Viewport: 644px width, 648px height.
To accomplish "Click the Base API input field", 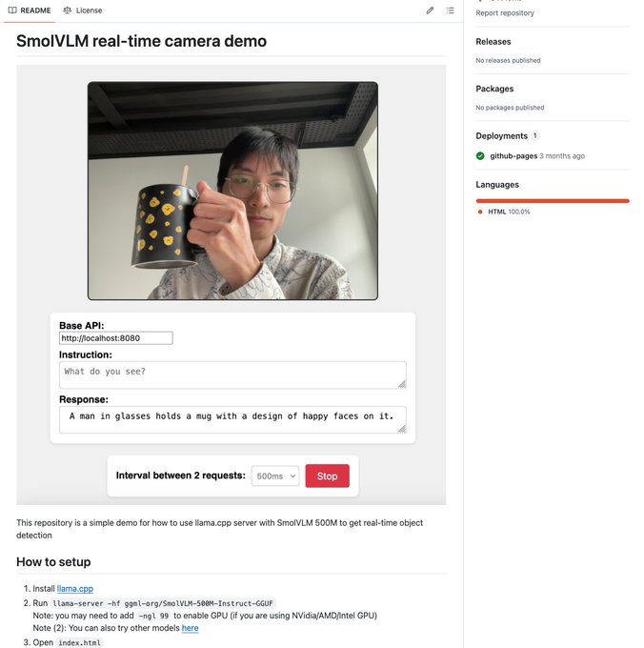I will click(116, 338).
